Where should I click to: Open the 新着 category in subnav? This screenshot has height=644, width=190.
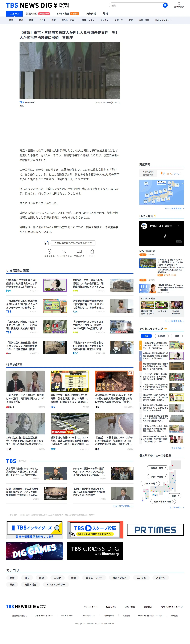(11, 20)
